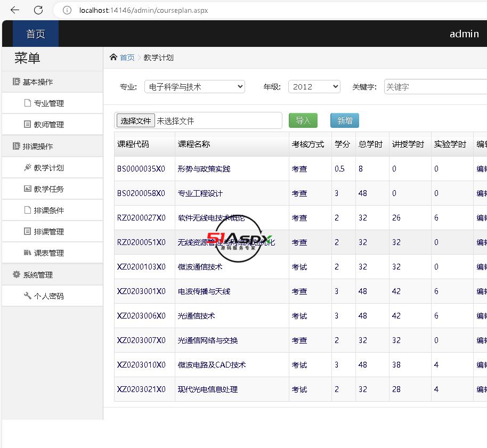Viewport: 487px width, 448px height.
Task: Click the 排课操作 section icon
Action: tap(16, 146)
